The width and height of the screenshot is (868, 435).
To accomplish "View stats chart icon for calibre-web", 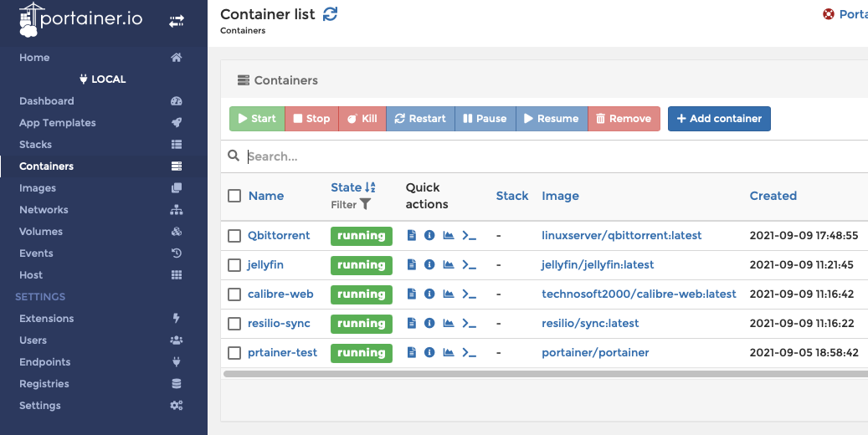I will (449, 294).
